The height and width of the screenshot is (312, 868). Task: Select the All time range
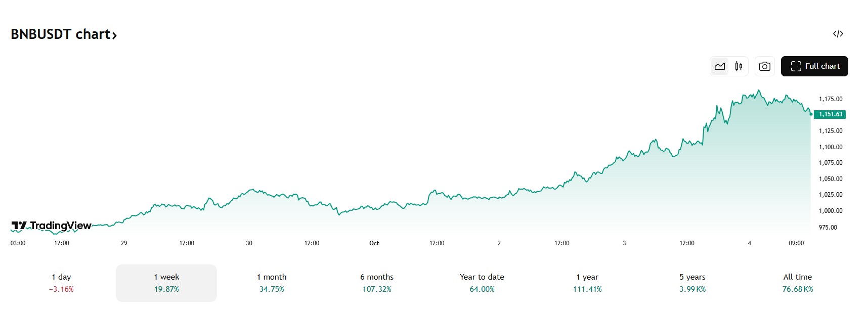(798, 283)
